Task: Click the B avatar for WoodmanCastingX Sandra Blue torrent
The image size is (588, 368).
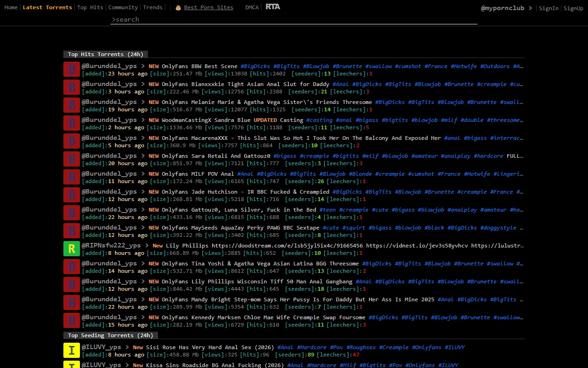Action: click(x=71, y=123)
